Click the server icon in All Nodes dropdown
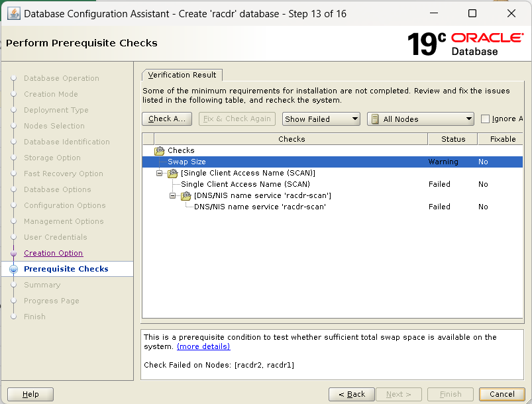The image size is (532, 404). pos(375,119)
